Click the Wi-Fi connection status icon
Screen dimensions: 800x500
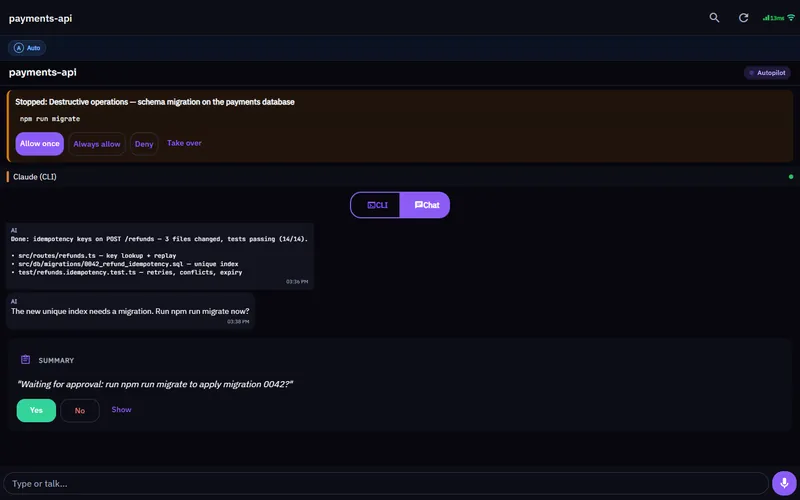pos(791,17)
